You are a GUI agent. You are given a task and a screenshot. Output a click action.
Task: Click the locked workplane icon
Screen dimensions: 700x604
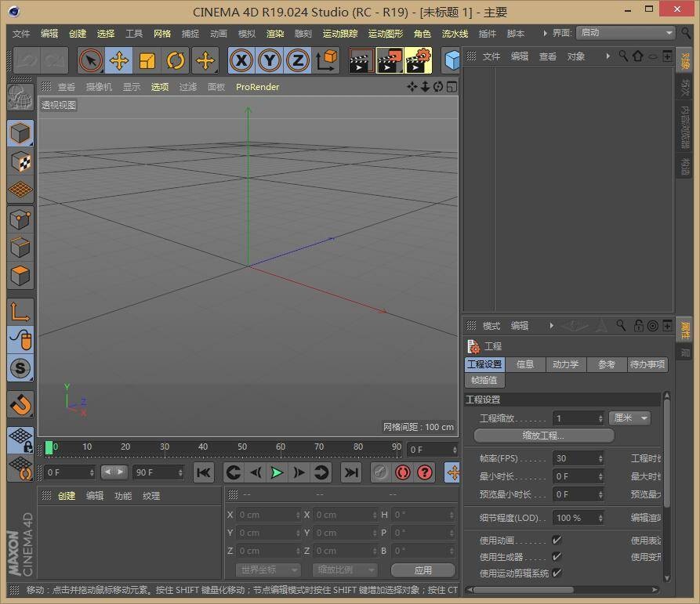coord(20,439)
